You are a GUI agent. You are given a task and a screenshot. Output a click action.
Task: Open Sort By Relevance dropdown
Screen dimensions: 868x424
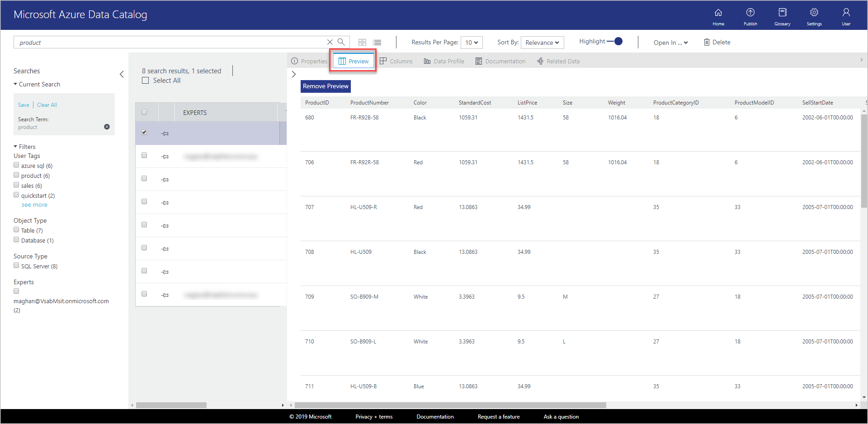tap(542, 43)
